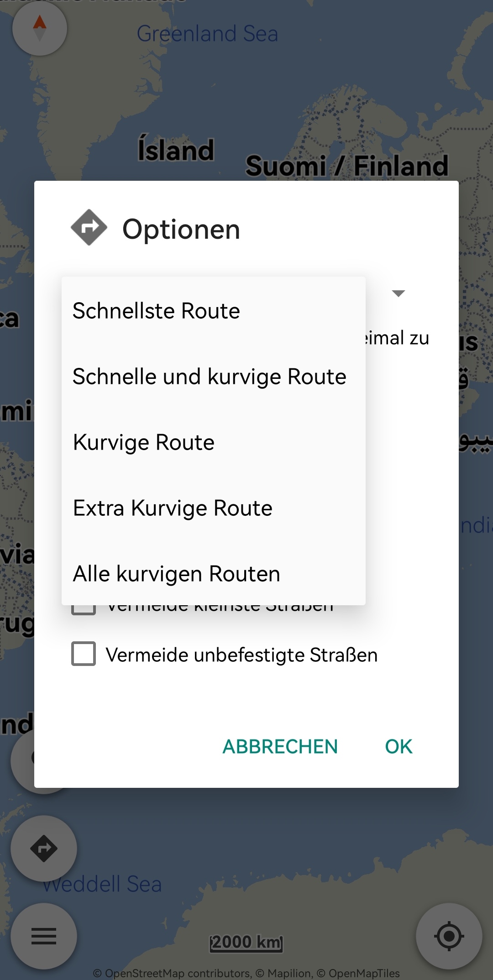Tap the 2000 km map scale bar
This screenshot has height=980, width=493.
click(x=246, y=943)
